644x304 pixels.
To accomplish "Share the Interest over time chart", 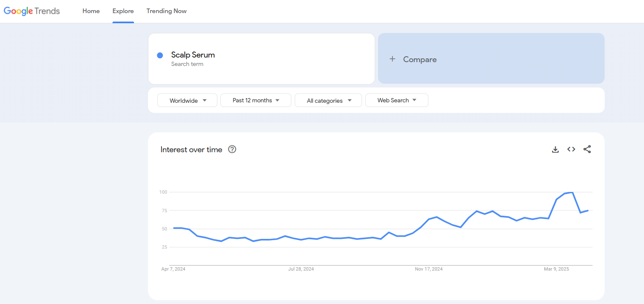I will click(587, 149).
